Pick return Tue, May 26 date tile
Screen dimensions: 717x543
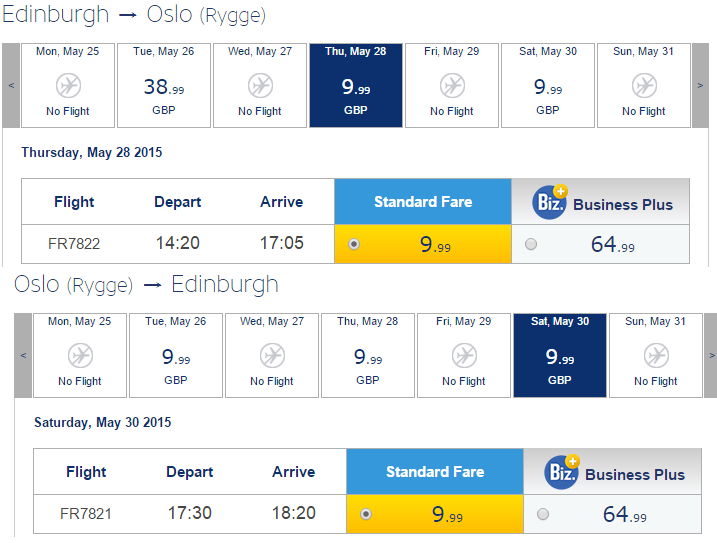pyautogui.click(x=176, y=355)
